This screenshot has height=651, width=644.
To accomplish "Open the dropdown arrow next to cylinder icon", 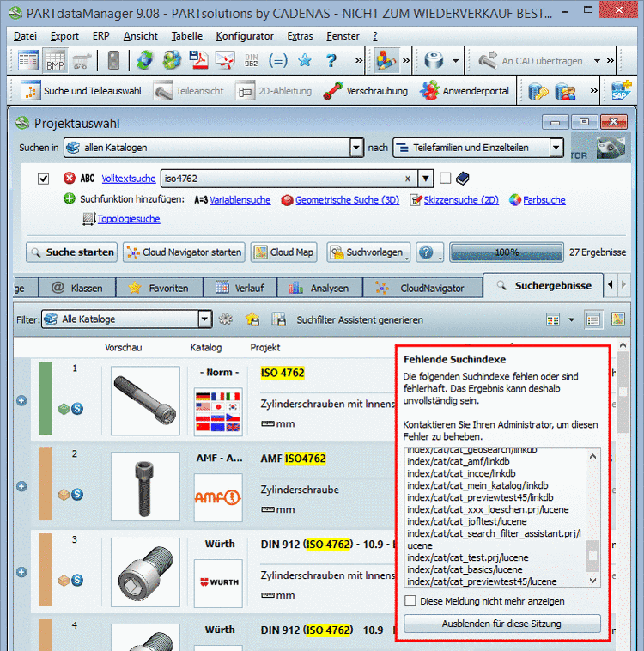I will (x=455, y=61).
